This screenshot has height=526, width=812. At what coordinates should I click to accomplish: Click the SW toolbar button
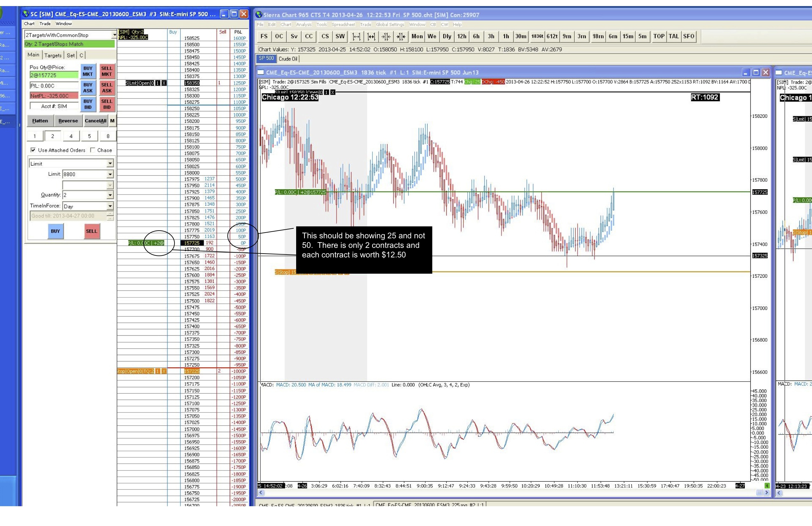click(x=340, y=36)
